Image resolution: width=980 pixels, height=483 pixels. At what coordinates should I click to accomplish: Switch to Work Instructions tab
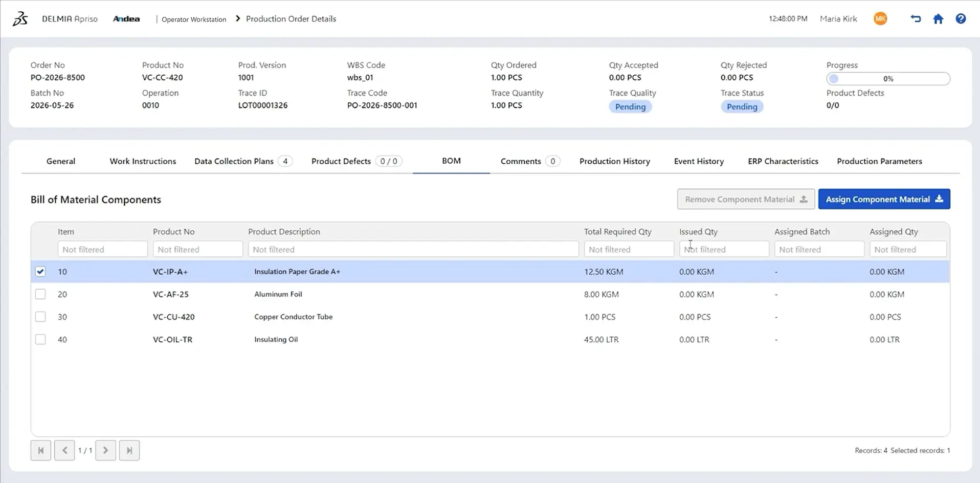click(x=143, y=161)
